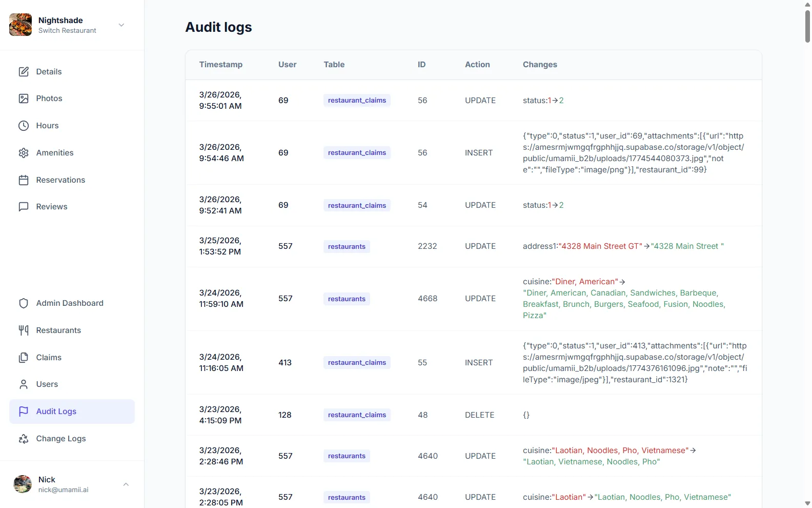Expand the Switch Restaurant chevron
The image size is (812, 508).
[121, 25]
